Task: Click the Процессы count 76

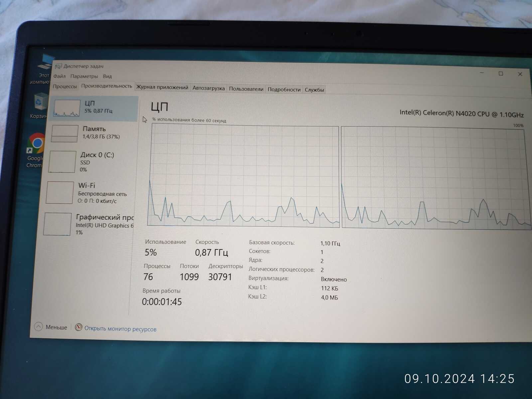Action: (x=148, y=277)
